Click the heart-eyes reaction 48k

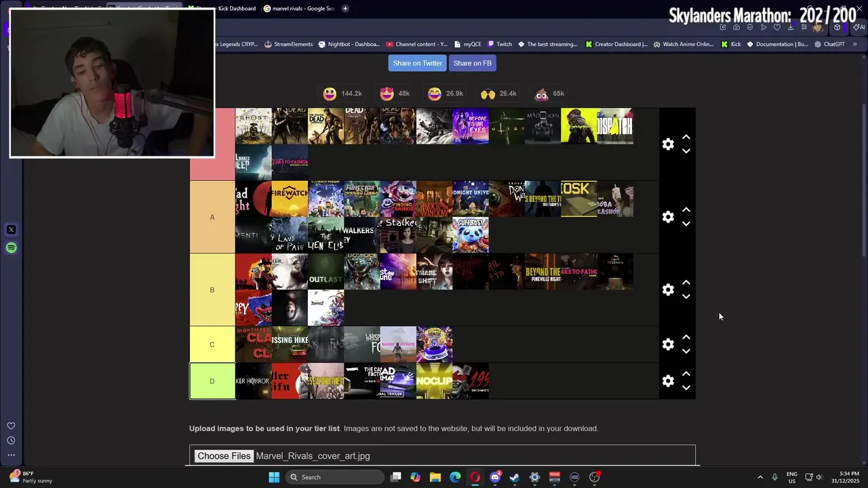[x=395, y=94]
